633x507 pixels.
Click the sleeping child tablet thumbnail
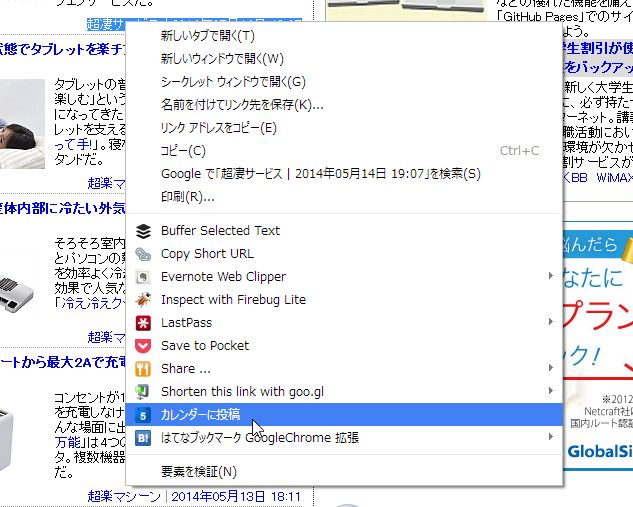coord(22,124)
